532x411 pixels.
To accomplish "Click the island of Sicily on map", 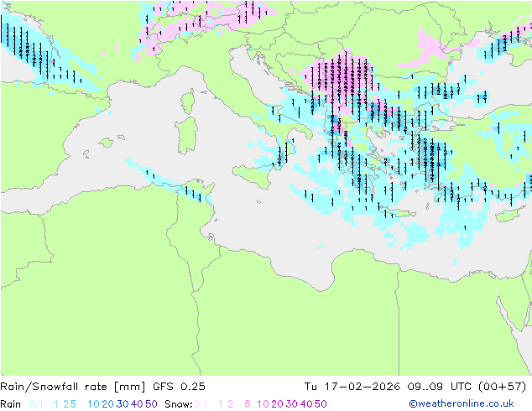I will pos(253,176).
